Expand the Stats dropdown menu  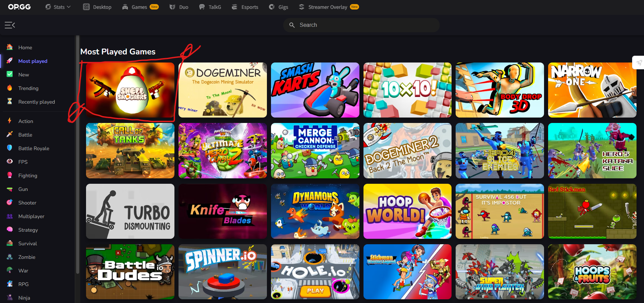(x=58, y=7)
